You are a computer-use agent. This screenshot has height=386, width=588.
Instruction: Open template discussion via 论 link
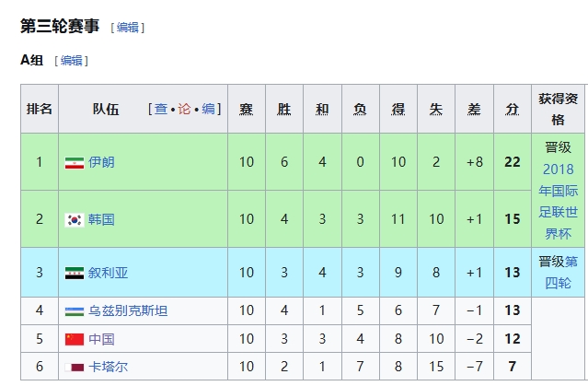pos(184,109)
